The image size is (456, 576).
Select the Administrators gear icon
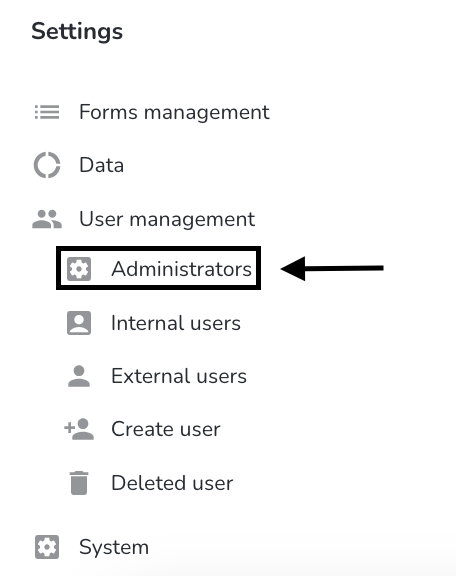[x=79, y=269]
